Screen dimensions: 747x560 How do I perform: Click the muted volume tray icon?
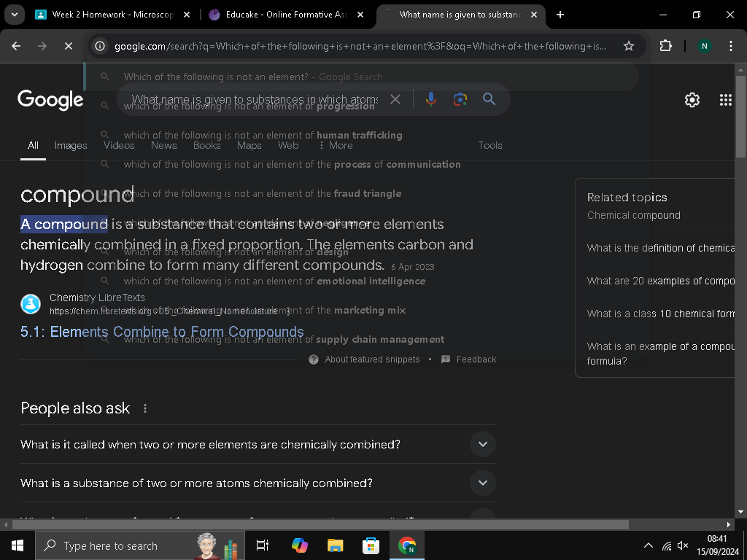(683, 545)
